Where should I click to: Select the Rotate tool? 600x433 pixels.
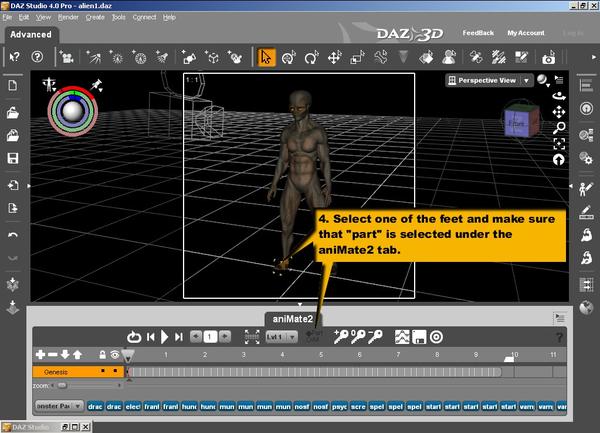(311, 57)
